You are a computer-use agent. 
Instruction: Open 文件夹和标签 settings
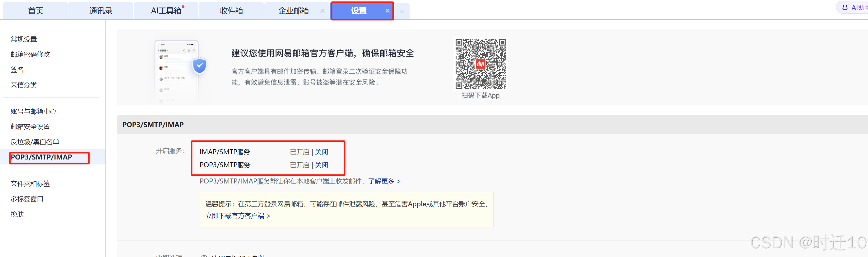(30, 184)
